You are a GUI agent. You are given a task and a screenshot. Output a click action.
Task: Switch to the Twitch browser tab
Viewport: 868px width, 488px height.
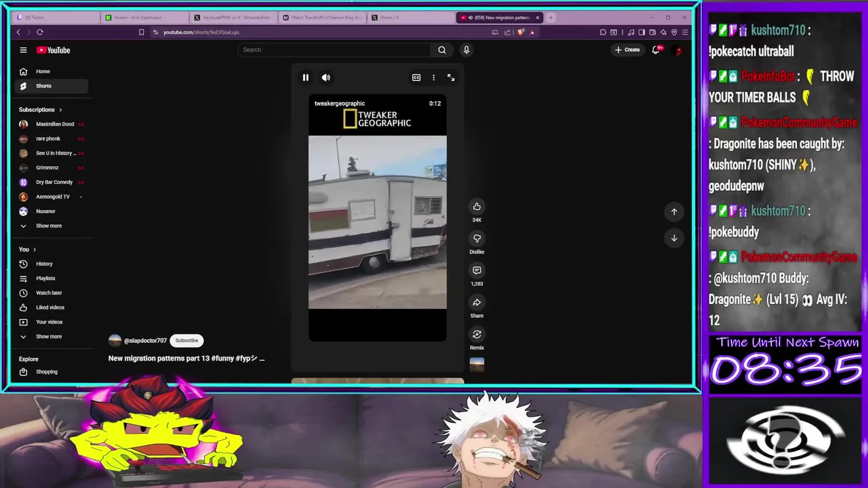pyautogui.click(x=54, y=17)
